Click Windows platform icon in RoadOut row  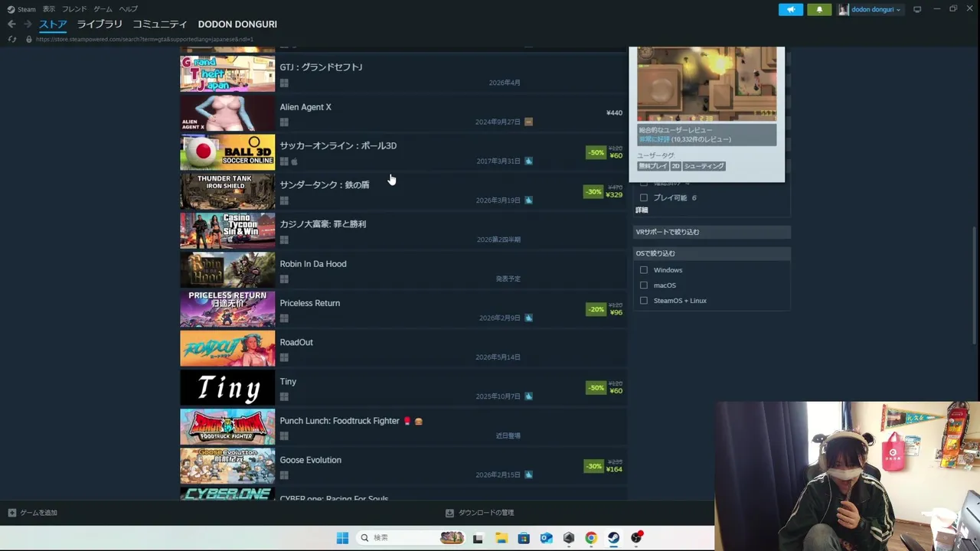point(284,357)
